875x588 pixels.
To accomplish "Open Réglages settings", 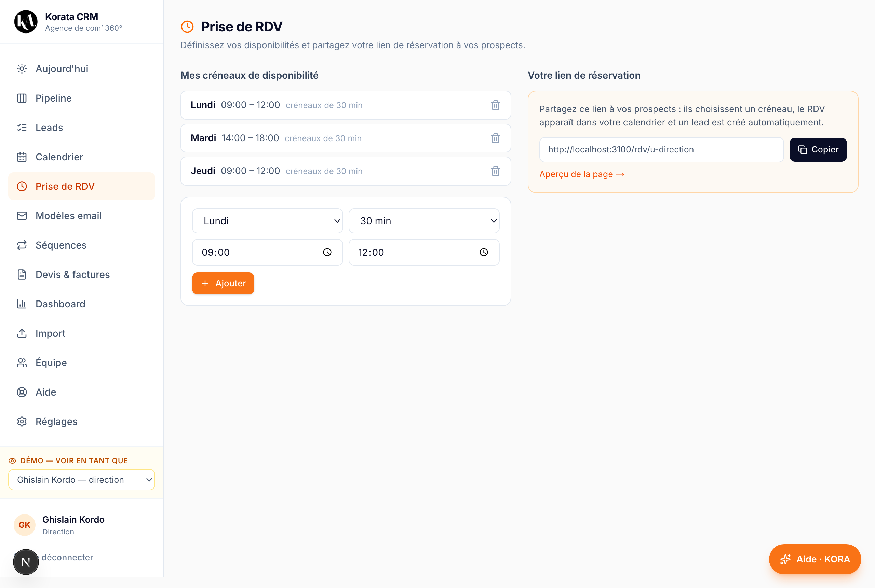I will 82,422.
